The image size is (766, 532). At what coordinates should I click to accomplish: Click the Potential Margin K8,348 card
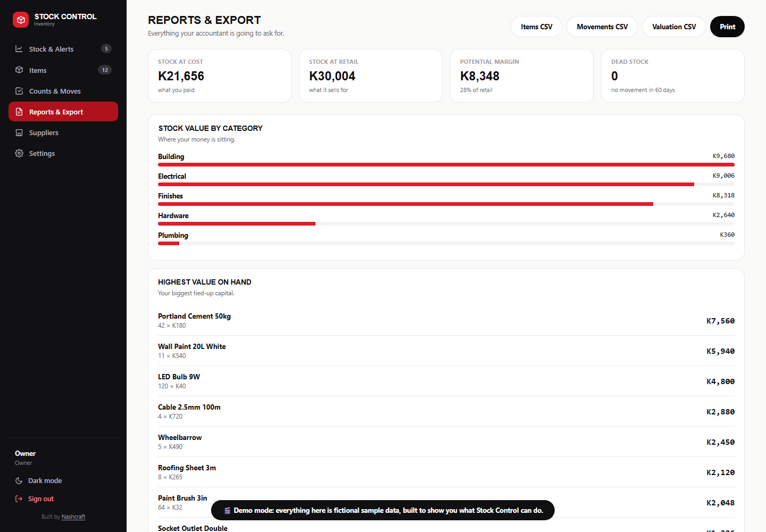point(522,76)
